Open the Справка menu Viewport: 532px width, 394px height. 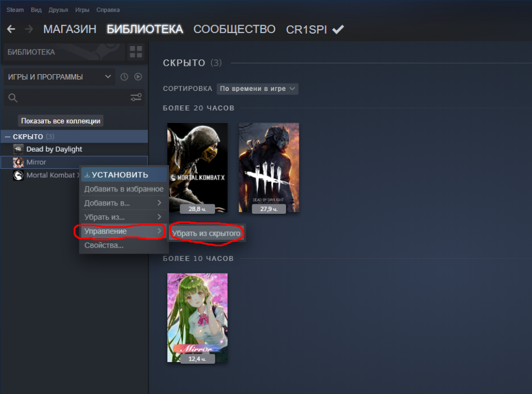click(x=108, y=10)
